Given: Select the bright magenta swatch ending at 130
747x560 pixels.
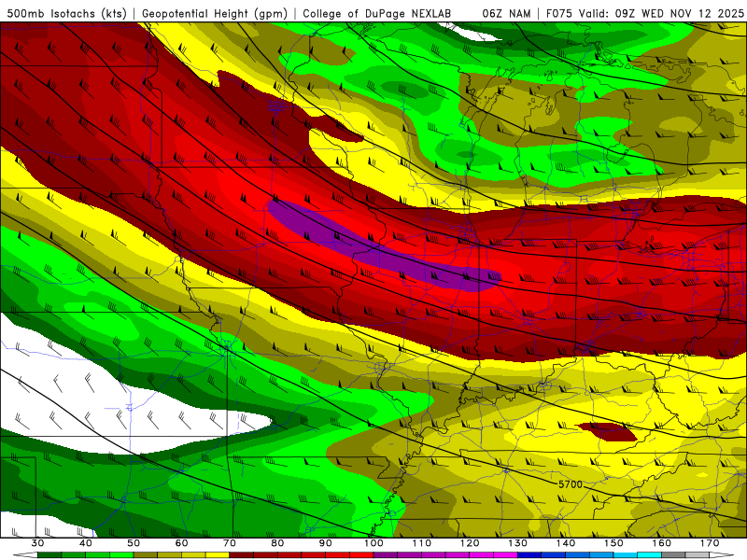Looking at the screenshot, I should coord(505,554).
